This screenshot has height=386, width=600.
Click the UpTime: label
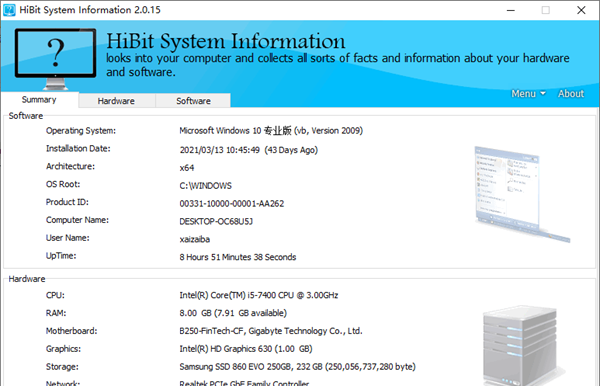pyautogui.click(x=61, y=256)
